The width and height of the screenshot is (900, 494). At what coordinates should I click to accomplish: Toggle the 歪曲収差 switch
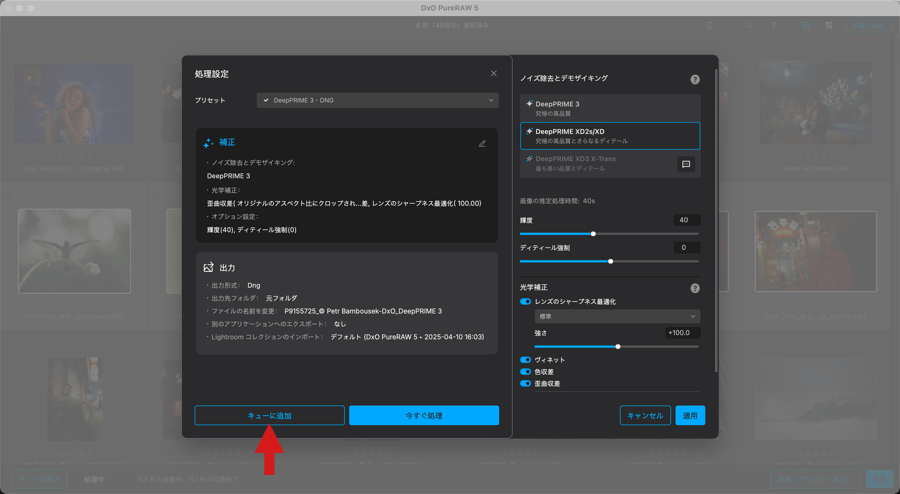(x=525, y=383)
